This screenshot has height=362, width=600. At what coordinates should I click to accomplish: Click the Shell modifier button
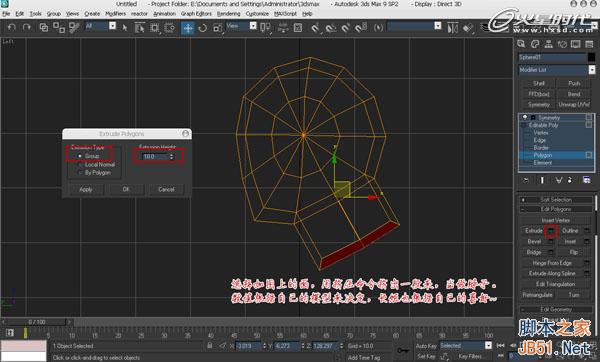coord(538,83)
